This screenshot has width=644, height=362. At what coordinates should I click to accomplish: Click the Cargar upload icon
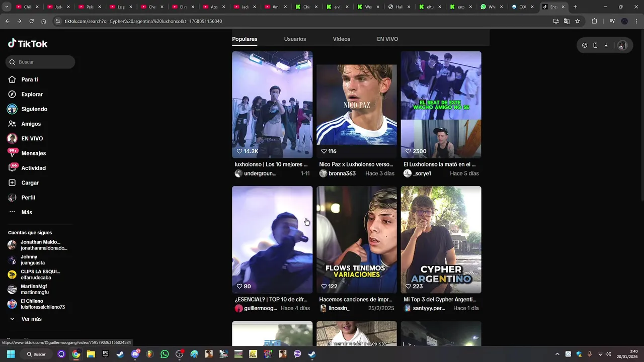click(12, 183)
